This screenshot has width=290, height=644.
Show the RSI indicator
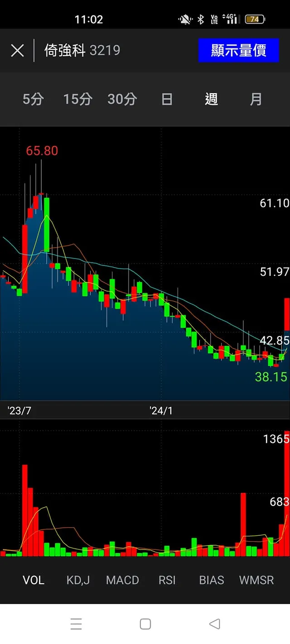click(167, 580)
